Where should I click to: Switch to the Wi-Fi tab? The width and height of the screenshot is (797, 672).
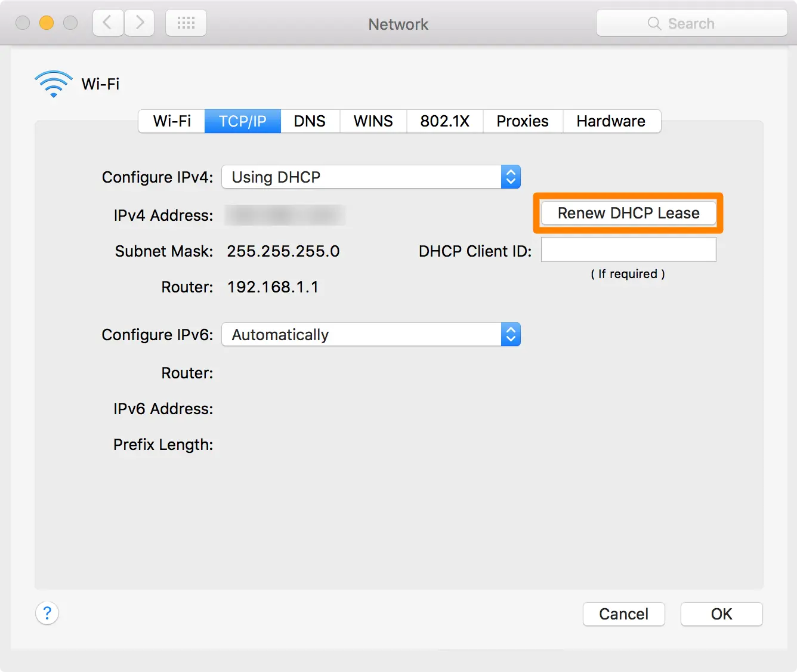click(172, 121)
